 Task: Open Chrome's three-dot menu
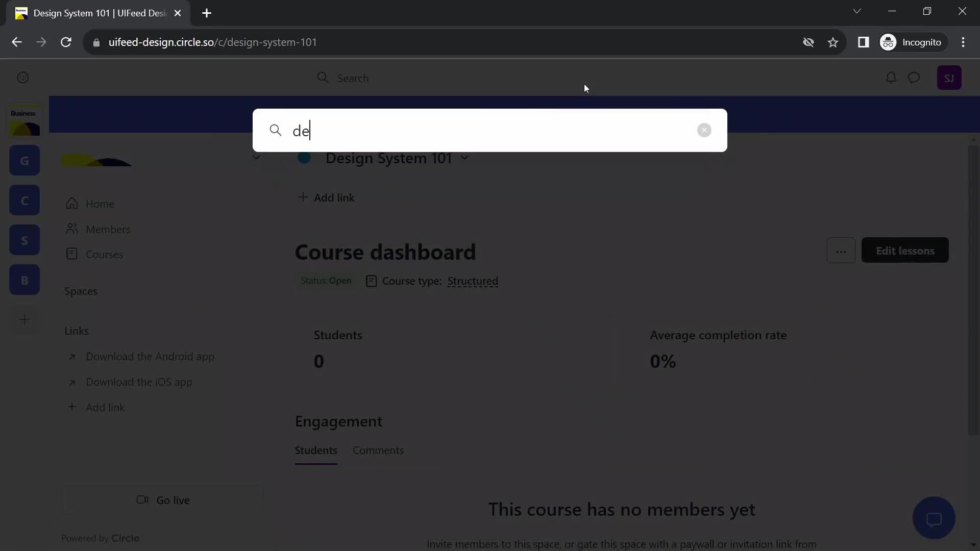click(963, 42)
